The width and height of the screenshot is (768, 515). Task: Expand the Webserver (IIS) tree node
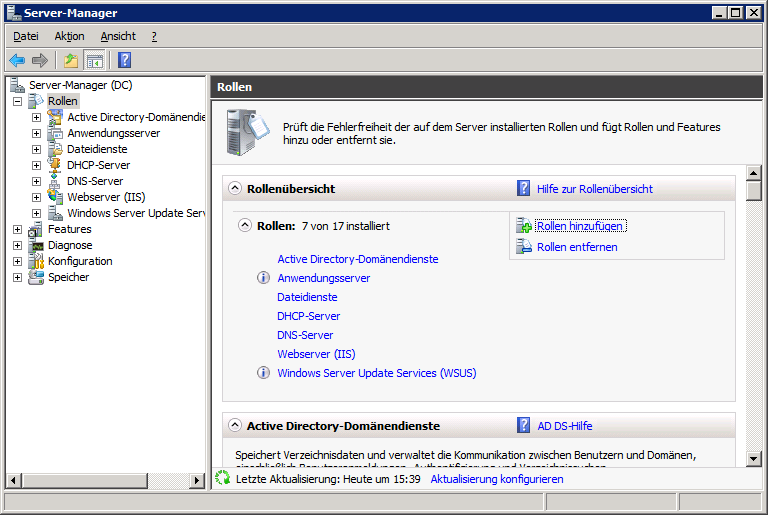coord(36,197)
